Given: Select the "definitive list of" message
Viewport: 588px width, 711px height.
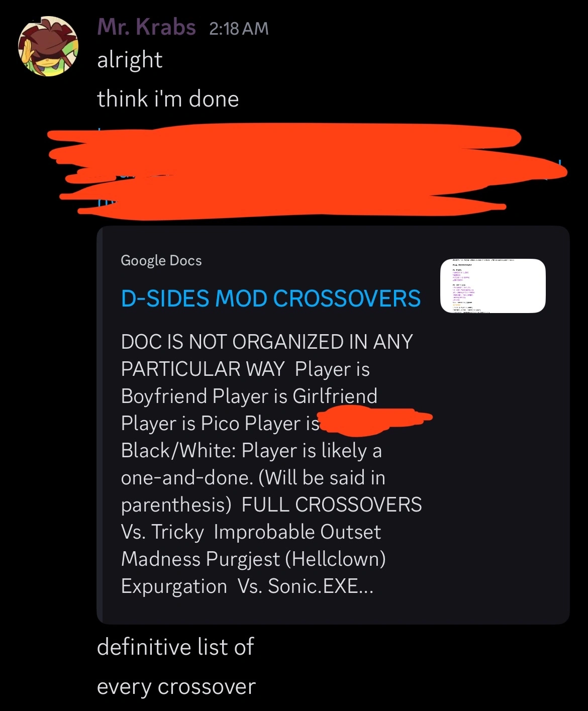Looking at the screenshot, I should [175, 647].
